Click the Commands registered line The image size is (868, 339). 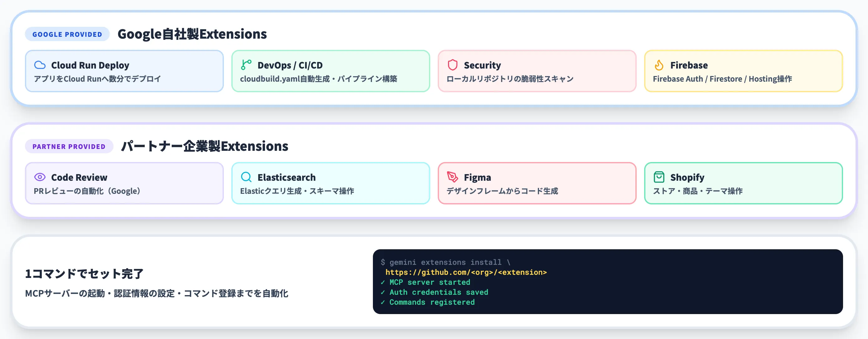[427, 302]
